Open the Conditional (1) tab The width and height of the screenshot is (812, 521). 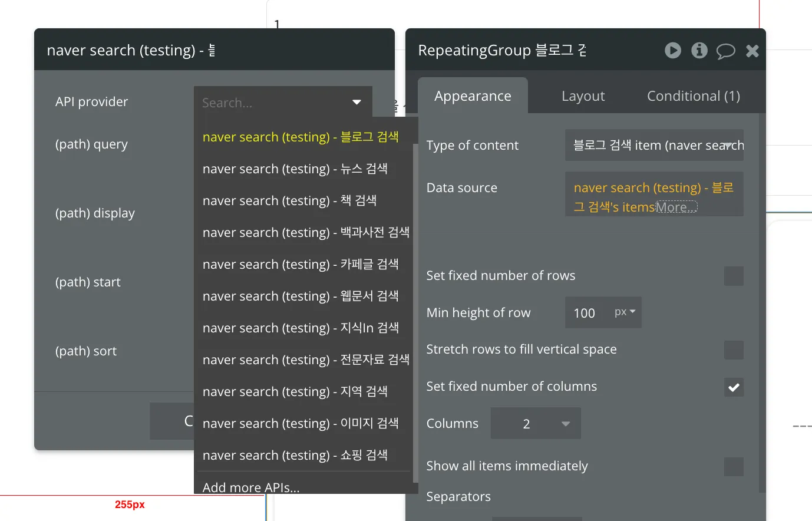(694, 96)
